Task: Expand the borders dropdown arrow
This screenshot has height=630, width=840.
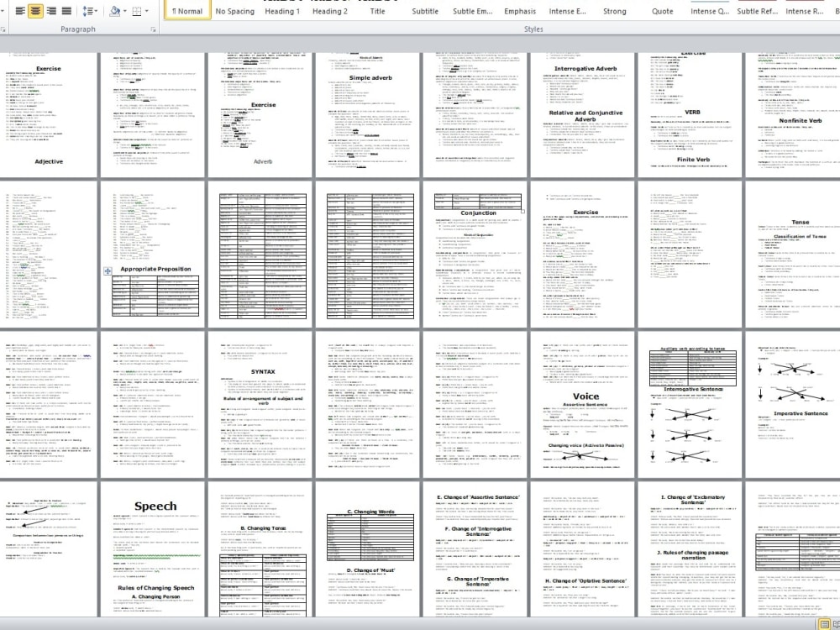Action: (147, 10)
